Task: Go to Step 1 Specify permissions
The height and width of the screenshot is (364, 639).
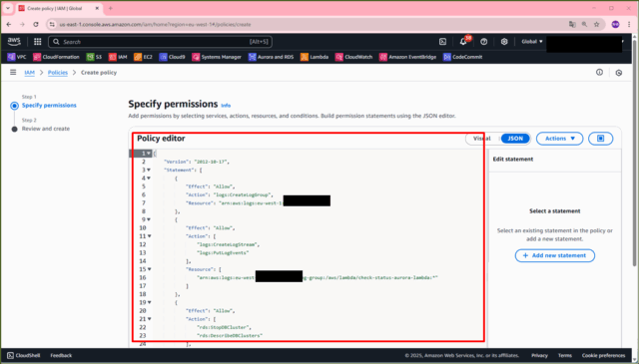Action: [x=49, y=105]
